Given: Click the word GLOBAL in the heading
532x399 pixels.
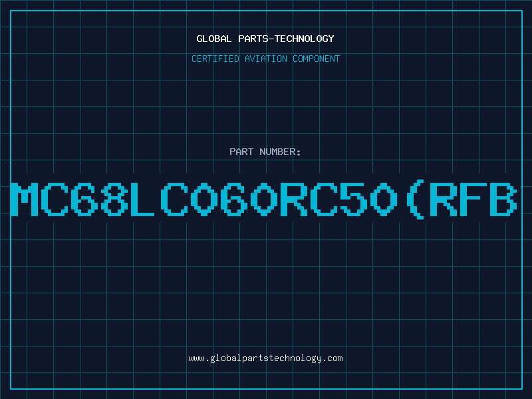Looking at the screenshot, I should click(x=214, y=39).
